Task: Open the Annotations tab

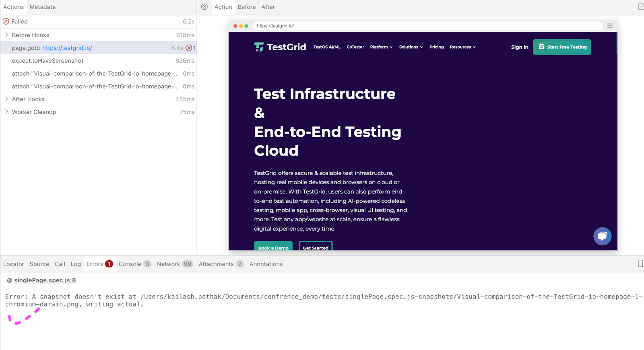Action: pos(266,264)
